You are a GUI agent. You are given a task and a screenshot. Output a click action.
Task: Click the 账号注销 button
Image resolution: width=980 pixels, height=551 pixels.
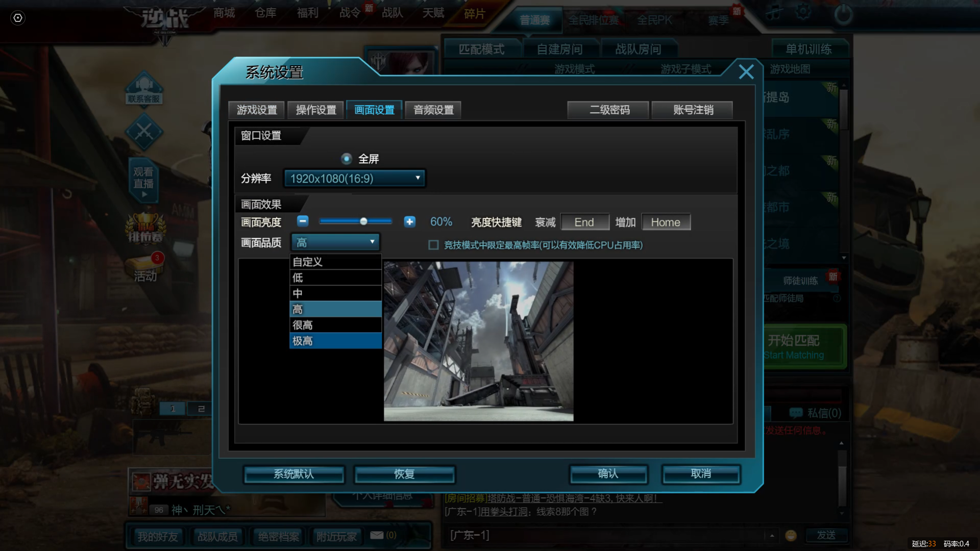(692, 110)
